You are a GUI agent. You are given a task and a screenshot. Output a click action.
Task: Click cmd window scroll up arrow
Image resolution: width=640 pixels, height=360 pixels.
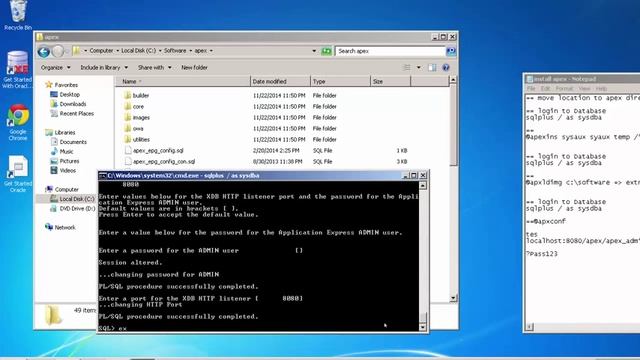coord(423,185)
